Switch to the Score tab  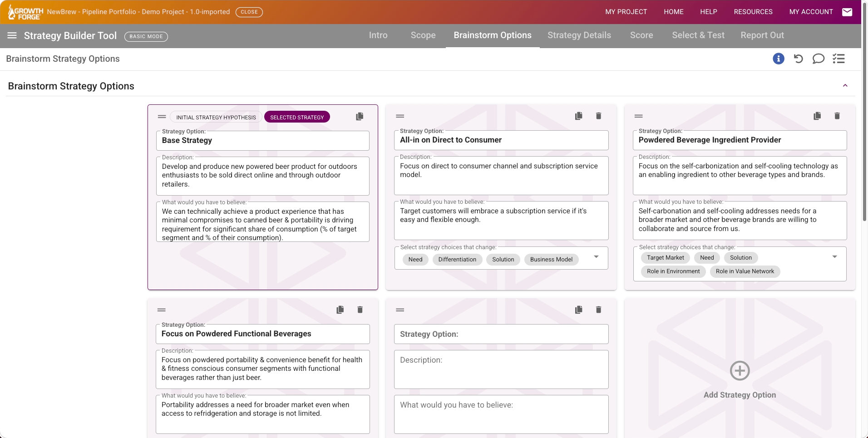tap(641, 35)
